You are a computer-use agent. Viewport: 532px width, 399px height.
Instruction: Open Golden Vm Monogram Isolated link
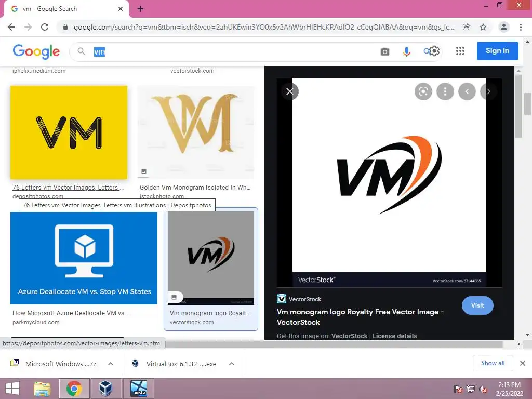(195, 187)
